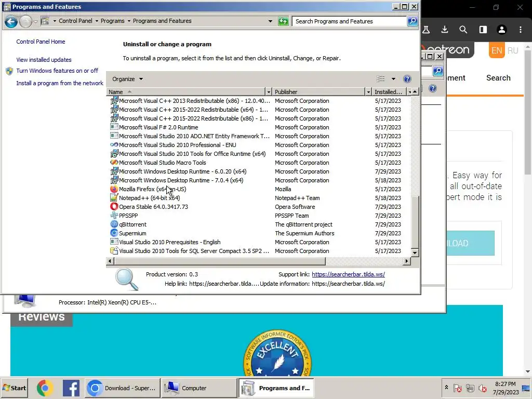Screen dimensions: 532x399
Task: Open Help with the blue question mark icon
Action: pos(407,79)
